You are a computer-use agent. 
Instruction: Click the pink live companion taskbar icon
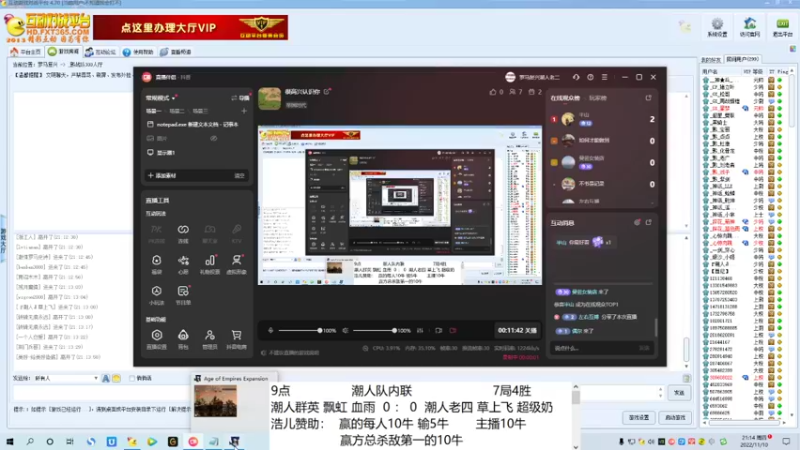pos(193,441)
